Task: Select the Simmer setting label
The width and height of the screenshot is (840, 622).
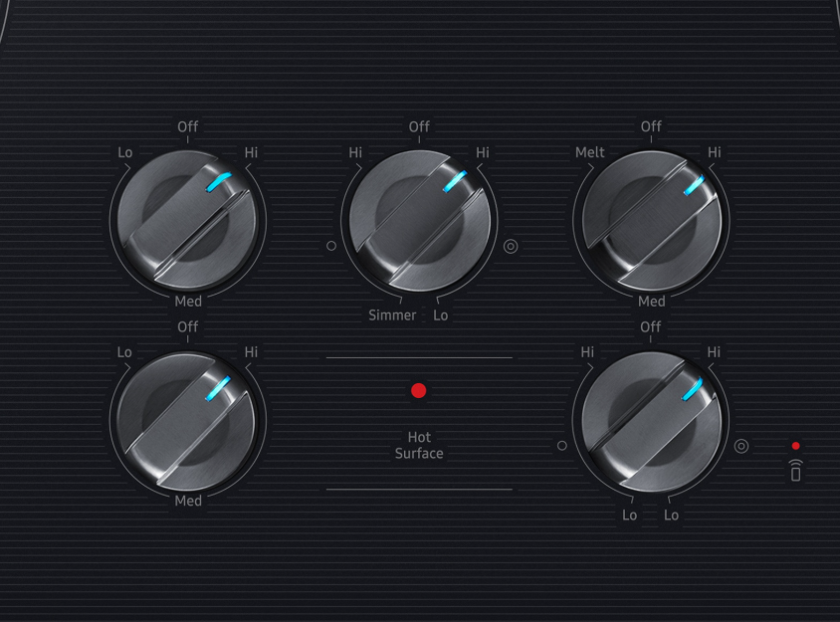Action: tap(392, 315)
